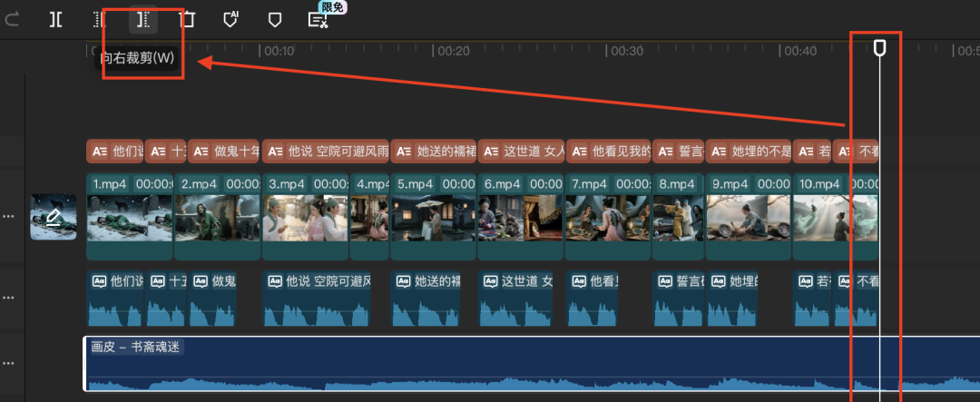This screenshot has height=402, width=980.
Task: Open the video track options menu
Action: [8, 217]
